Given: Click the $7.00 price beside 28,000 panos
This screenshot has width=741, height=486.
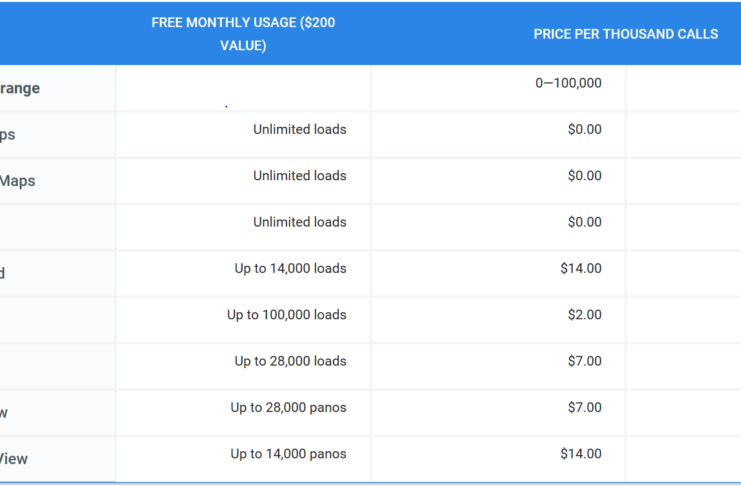Looking at the screenshot, I should click(585, 408).
